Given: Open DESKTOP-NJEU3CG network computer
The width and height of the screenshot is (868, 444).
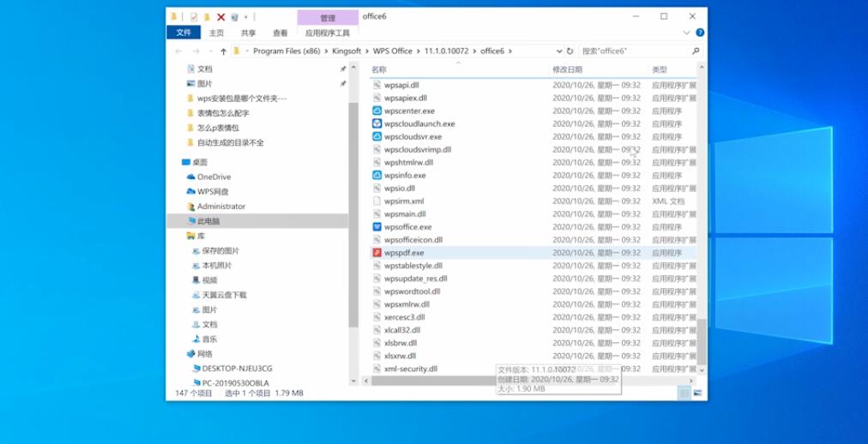Looking at the screenshot, I should click(237, 369).
